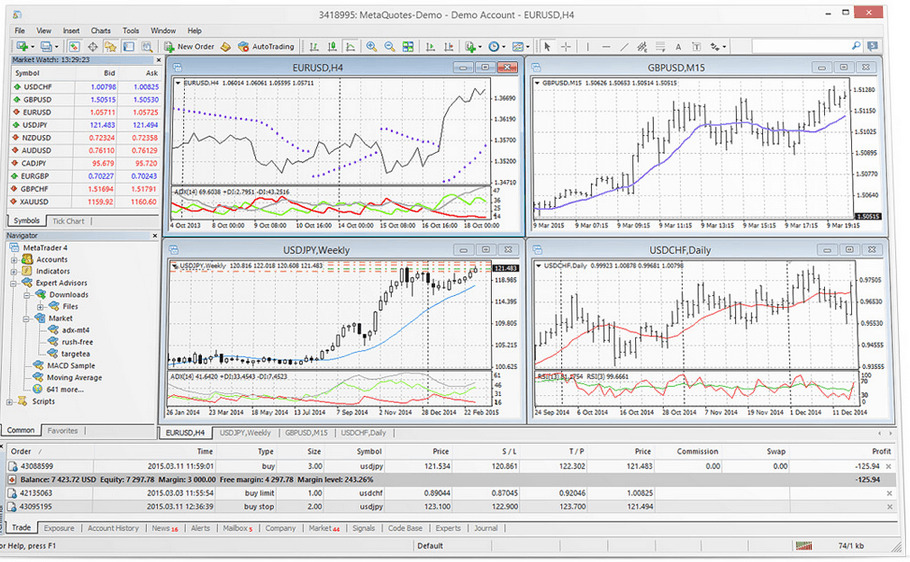Click the New Chart toolbar icon
This screenshot has height=562, width=910.
pyautogui.click(x=23, y=46)
